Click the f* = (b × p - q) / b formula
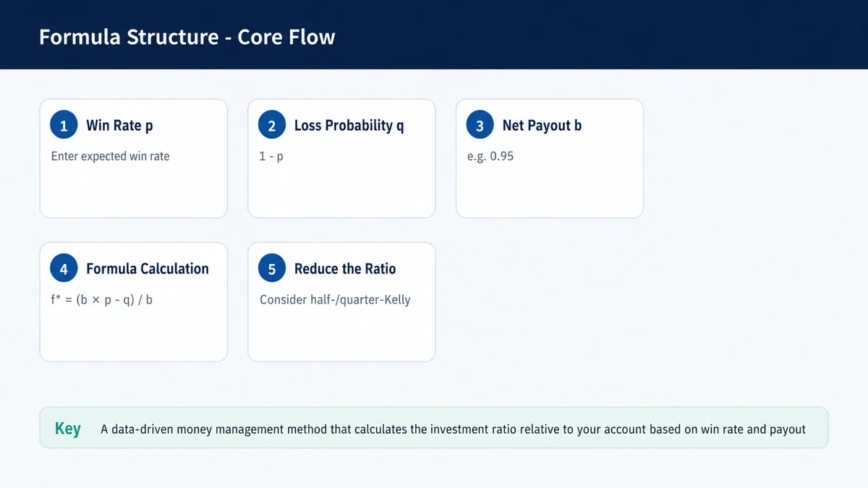Screen dimensions: 868x488 coord(101,299)
